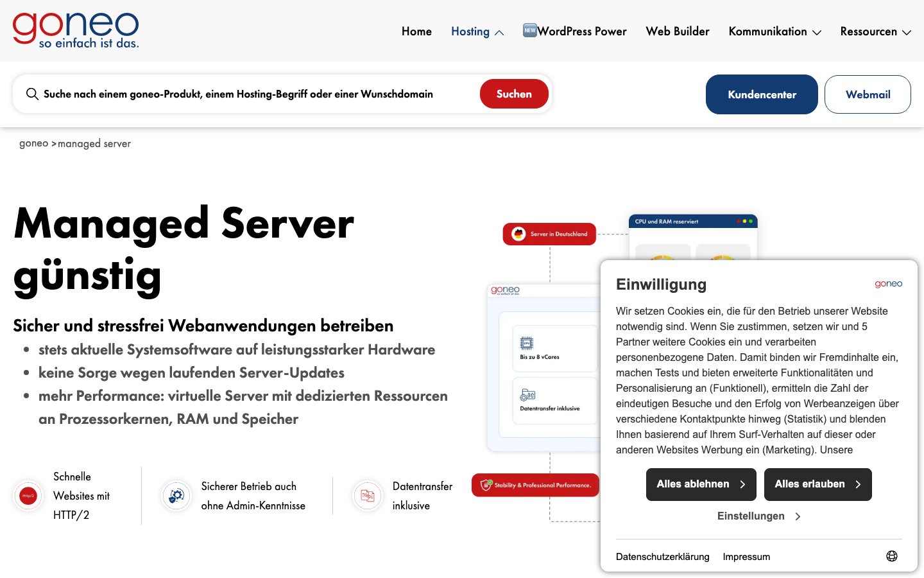The height and width of the screenshot is (578, 924).
Task: Click the CPU und RAM reserviert window thumbnail
Action: (693, 236)
